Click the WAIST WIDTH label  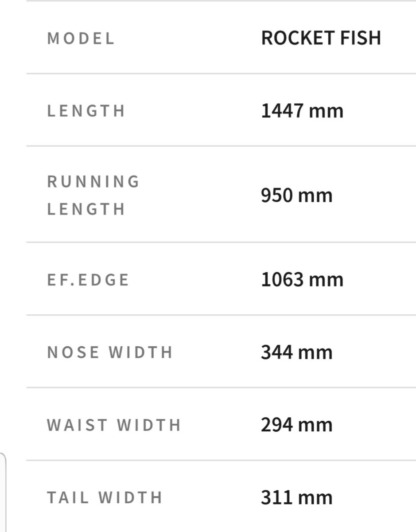point(114,425)
